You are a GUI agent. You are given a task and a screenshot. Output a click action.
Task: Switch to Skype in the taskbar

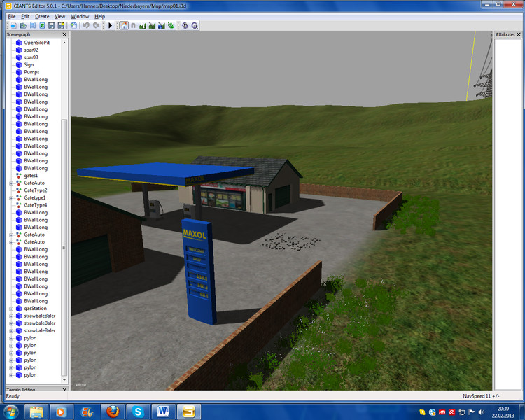click(138, 412)
